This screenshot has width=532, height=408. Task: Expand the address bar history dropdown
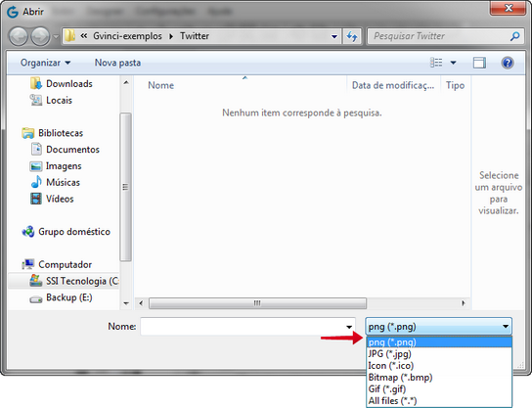[334, 36]
